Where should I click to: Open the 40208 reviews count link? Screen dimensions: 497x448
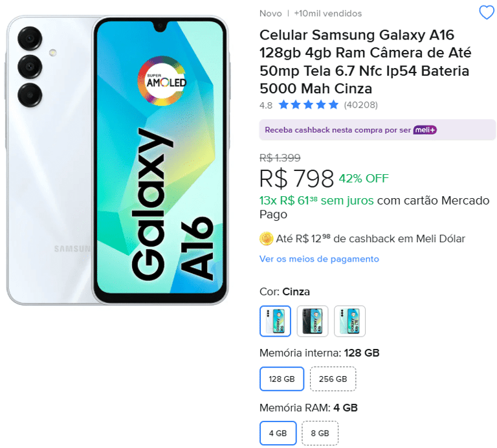[360, 105]
